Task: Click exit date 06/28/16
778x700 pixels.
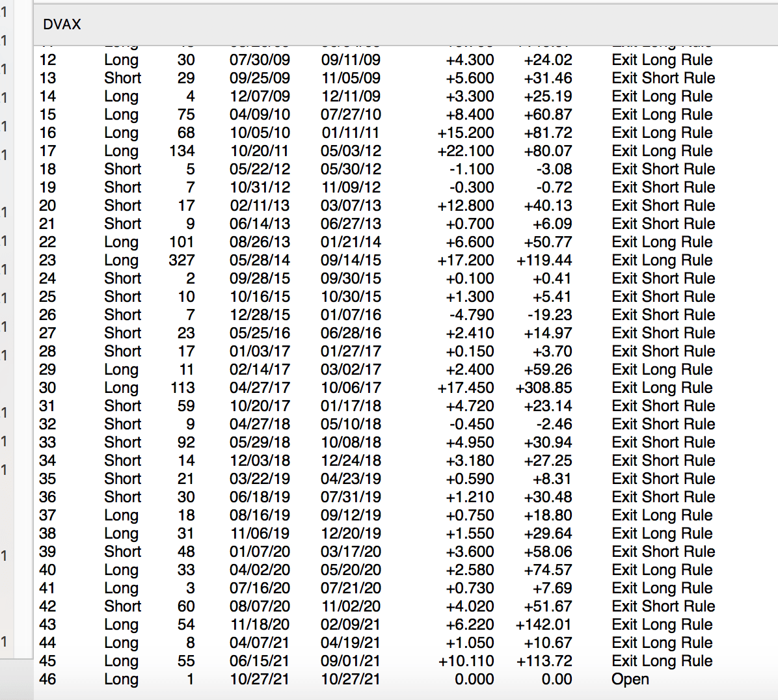Action: click(351, 333)
